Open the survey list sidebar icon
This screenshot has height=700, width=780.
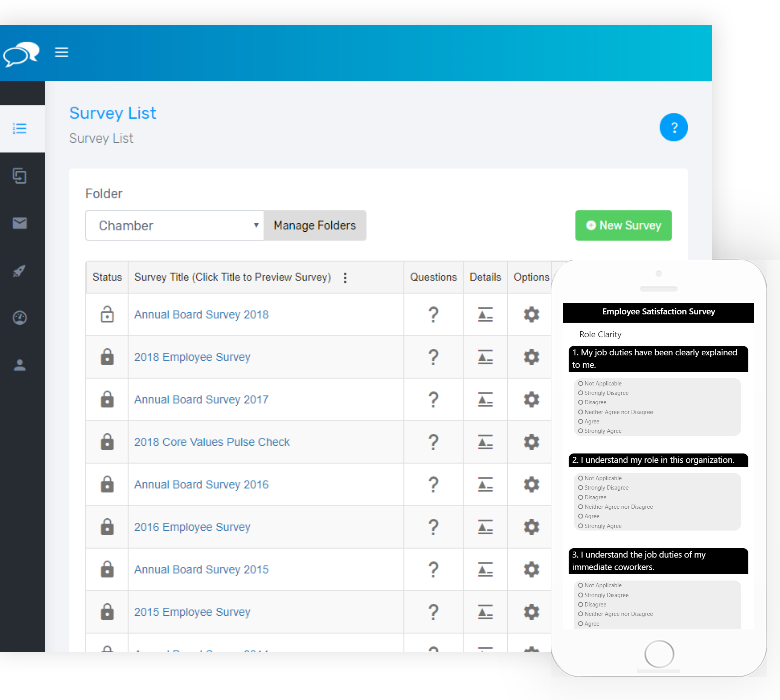tap(20, 129)
